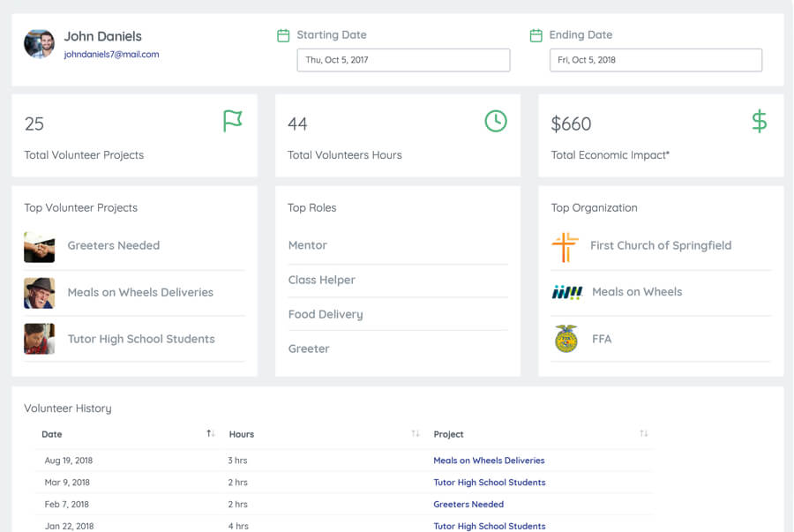This screenshot has width=794, height=532.
Task: Click the green flag icon for Total Volunteer Projects
Action: coord(232,121)
